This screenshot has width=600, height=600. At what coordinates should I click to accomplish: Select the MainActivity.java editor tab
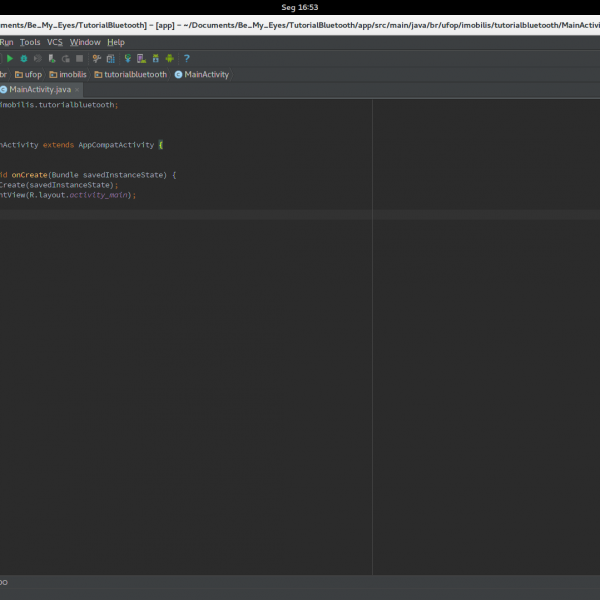[x=40, y=90]
